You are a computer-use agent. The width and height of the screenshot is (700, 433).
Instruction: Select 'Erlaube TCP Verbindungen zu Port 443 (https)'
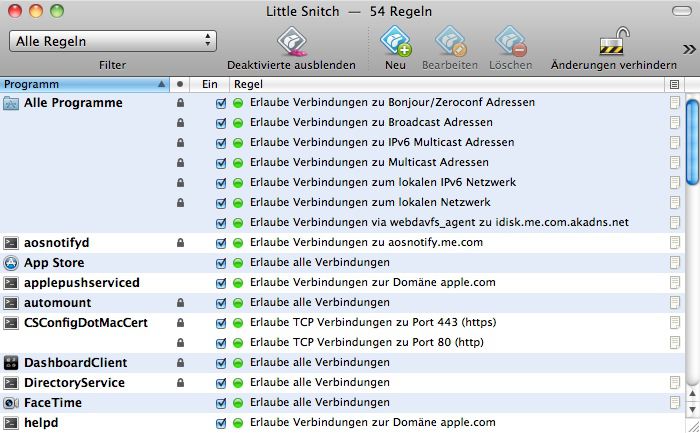point(373,322)
